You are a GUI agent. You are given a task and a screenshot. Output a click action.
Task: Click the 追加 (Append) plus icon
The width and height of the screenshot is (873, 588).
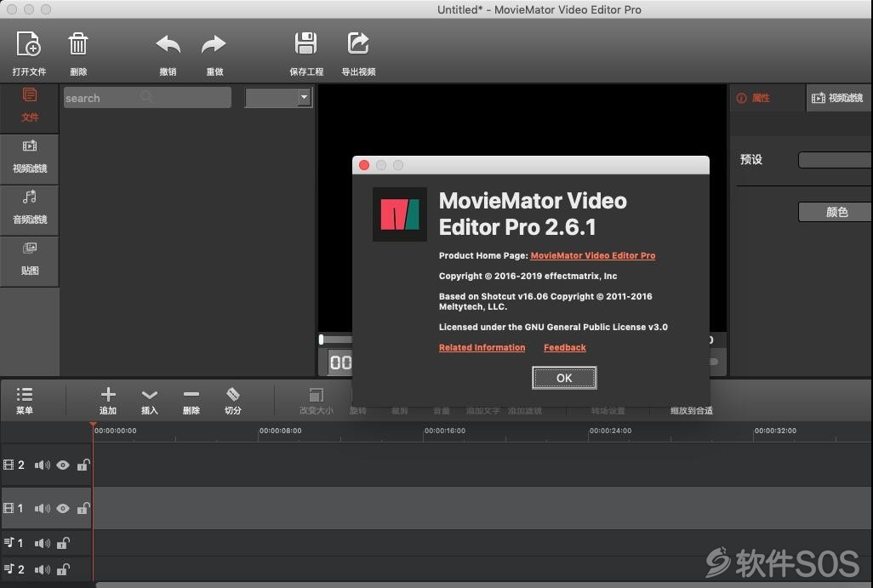click(x=108, y=394)
